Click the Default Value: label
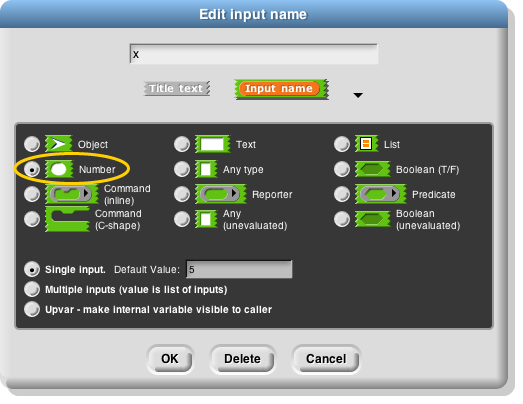 tap(147, 270)
